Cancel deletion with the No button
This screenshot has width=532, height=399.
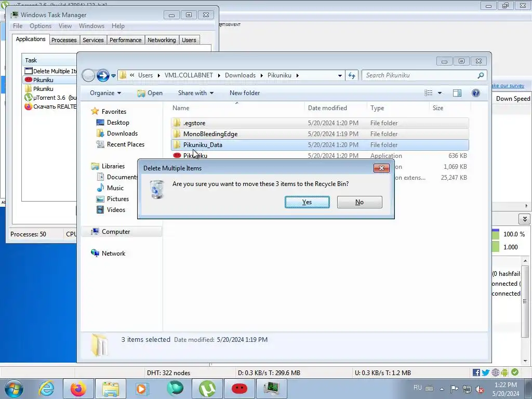[360, 202]
